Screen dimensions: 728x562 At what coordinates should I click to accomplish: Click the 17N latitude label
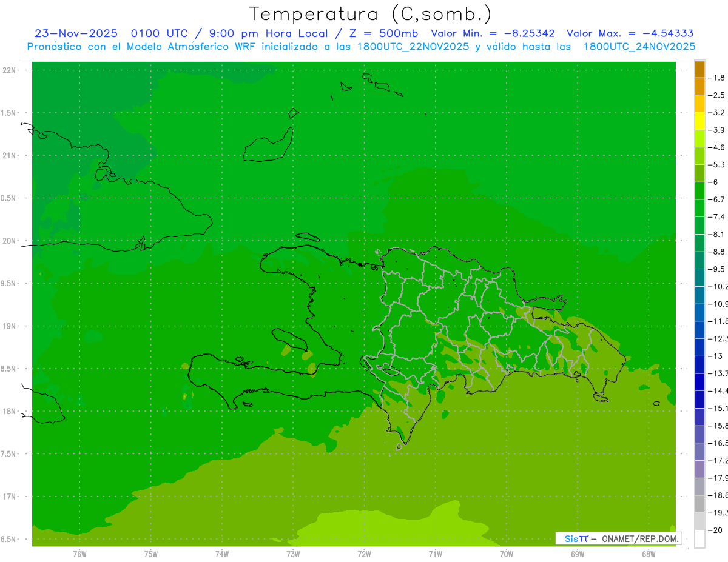click(10, 497)
